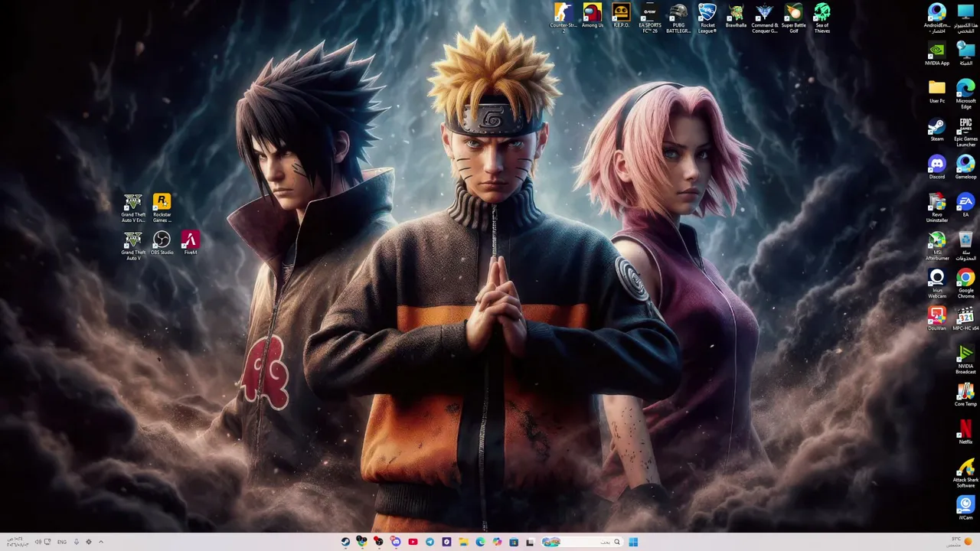Select the Super Battle Golf icon
This screenshot has height=551, width=980.
[793, 18]
